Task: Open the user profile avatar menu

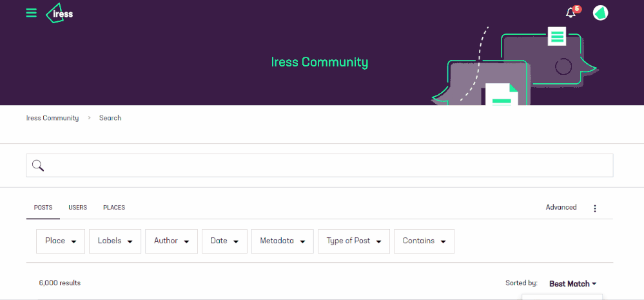Action: [600, 13]
